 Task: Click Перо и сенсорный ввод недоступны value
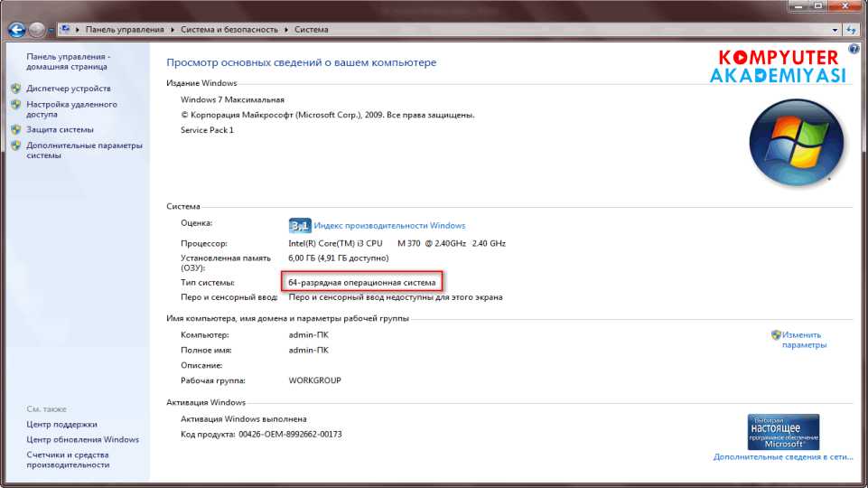point(396,297)
